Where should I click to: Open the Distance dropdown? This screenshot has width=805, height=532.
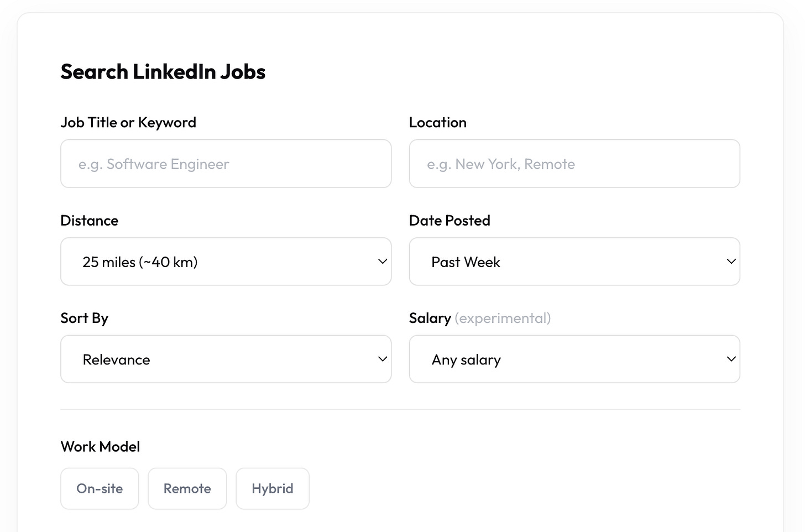[x=226, y=261]
